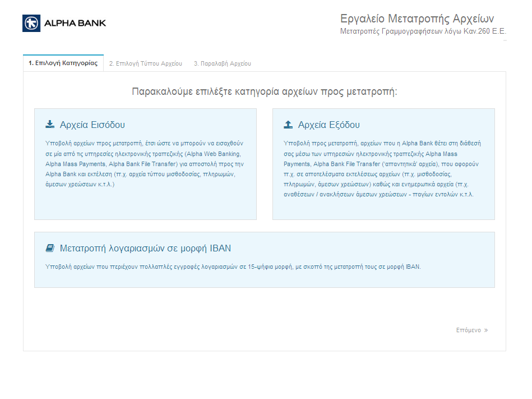Select Μετατροπή λογαριασμών σε μορφή IBAN heading

pos(145,249)
